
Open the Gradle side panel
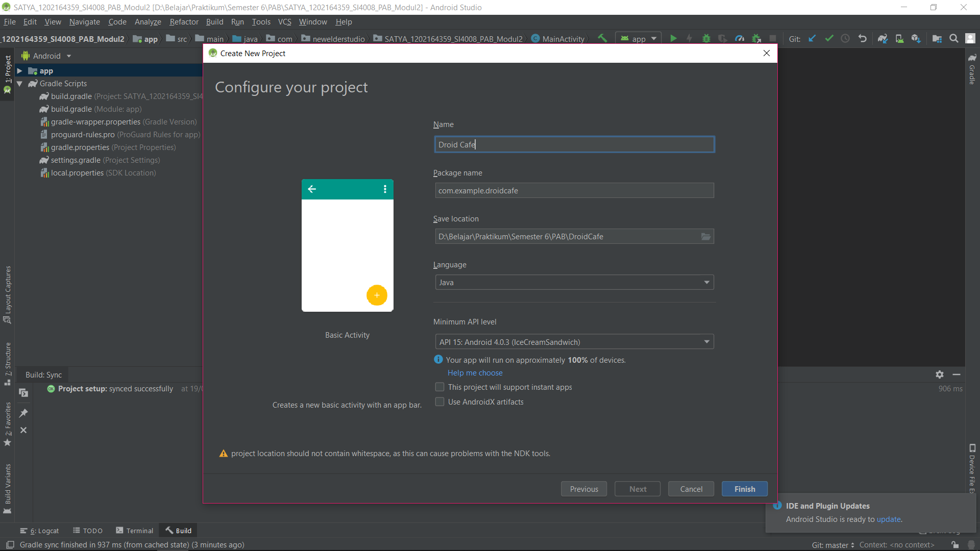tap(972, 69)
